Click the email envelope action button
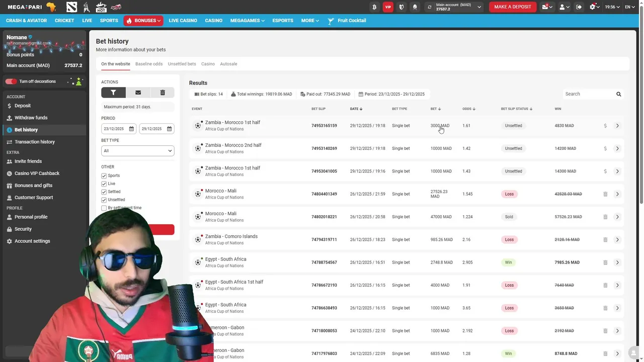 coord(138,93)
